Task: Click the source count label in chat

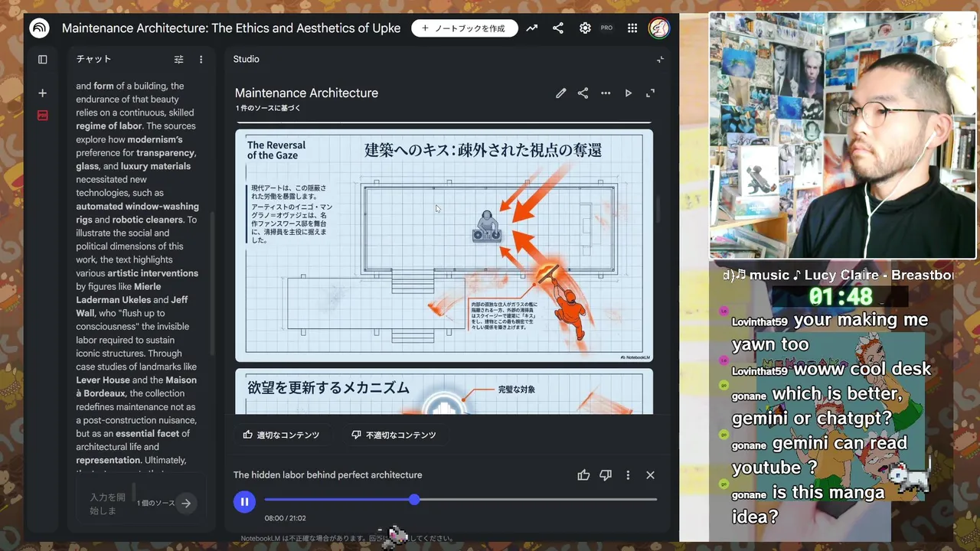Action: 155,504
